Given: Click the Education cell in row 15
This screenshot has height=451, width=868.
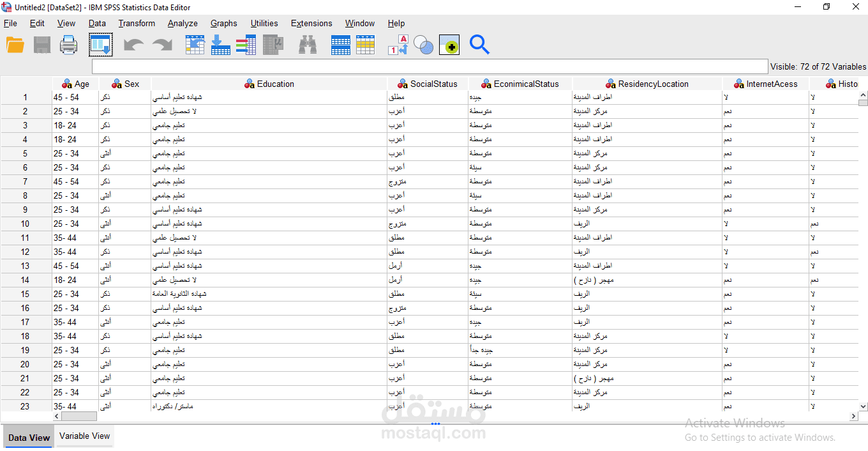Looking at the screenshot, I should 269,294.
